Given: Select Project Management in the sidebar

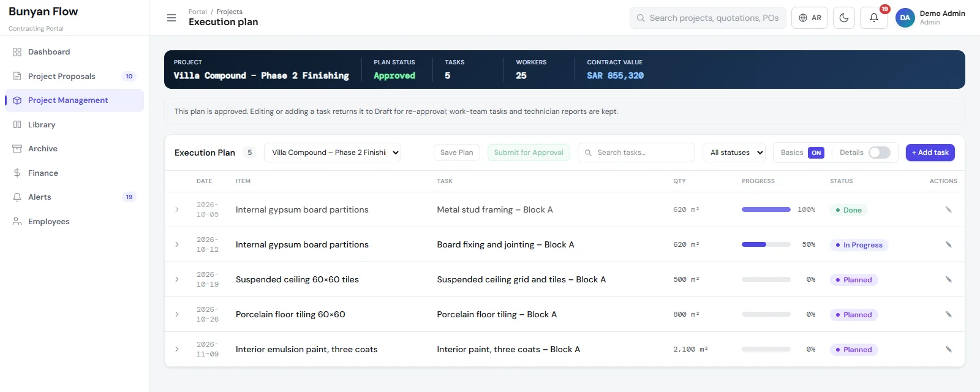Looking at the screenshot, I should click(x=74, y=100).
